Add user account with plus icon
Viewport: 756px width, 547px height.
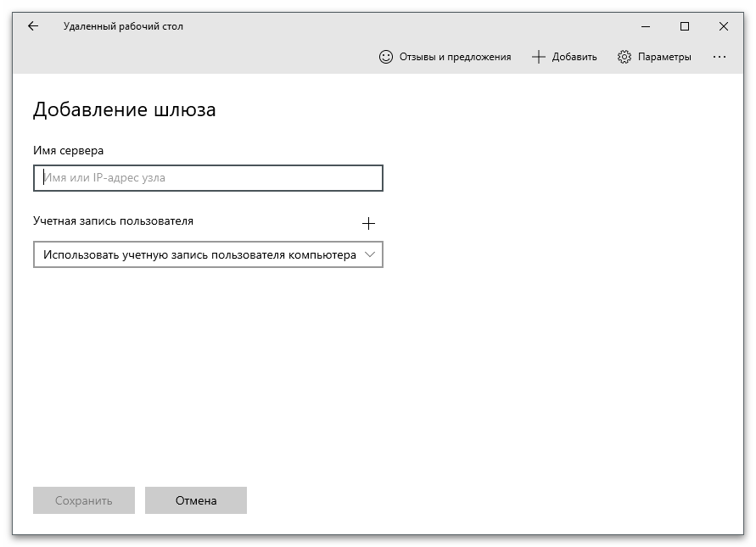point(368,223)
